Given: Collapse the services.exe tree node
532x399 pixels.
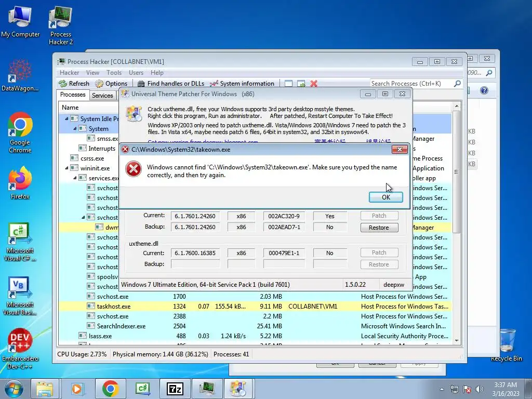Looking at the screenshot, I should [75, 178].
